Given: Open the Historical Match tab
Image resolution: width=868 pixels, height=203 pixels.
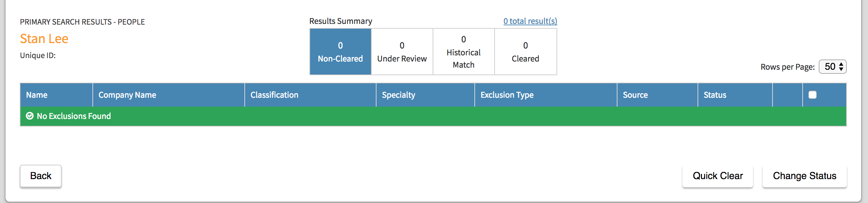Looking at the screenshot, I should point(463,52).
